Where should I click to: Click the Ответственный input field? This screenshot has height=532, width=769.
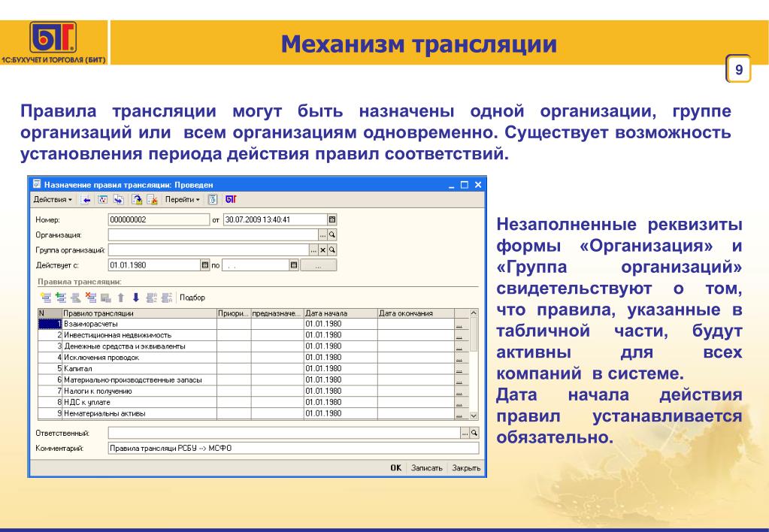point(284,433)
